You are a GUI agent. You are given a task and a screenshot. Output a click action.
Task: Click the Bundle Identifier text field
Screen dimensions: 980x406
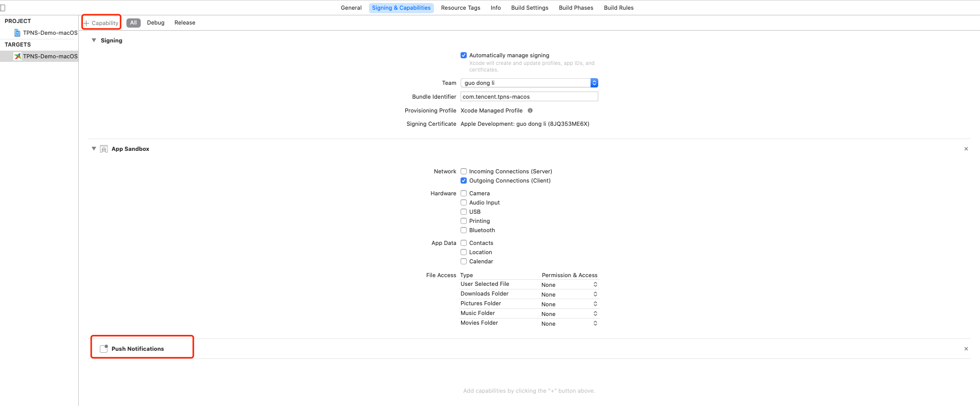tap(529, 97)
